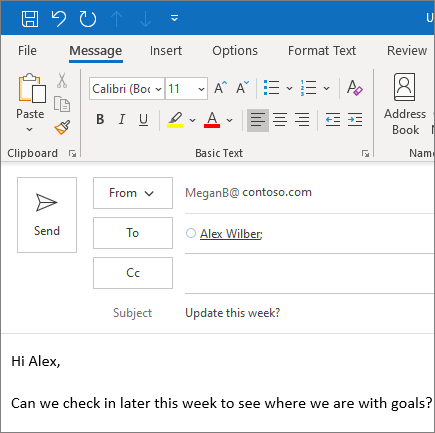Click 'Hi Alex,' line in message body
This screenshot has width=435, height=433.
(x=36, y=361)
